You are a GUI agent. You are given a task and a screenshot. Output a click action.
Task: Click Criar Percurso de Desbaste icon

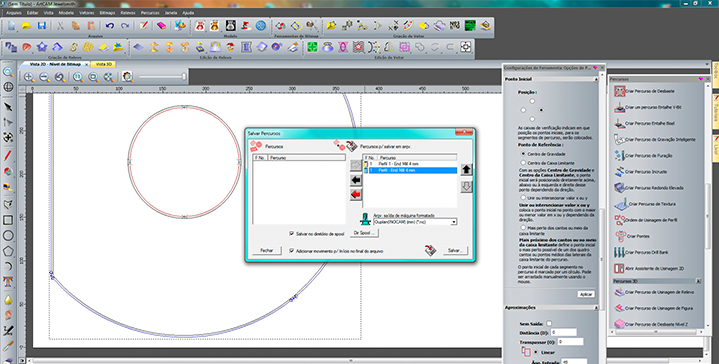(x=619, y=91)
